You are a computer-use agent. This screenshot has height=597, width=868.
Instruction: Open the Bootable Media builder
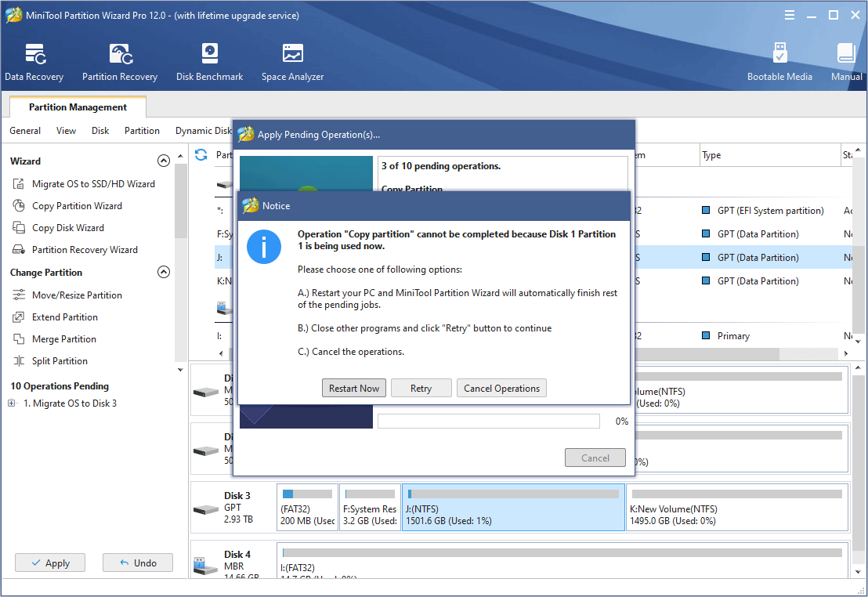tap(779, 62)
